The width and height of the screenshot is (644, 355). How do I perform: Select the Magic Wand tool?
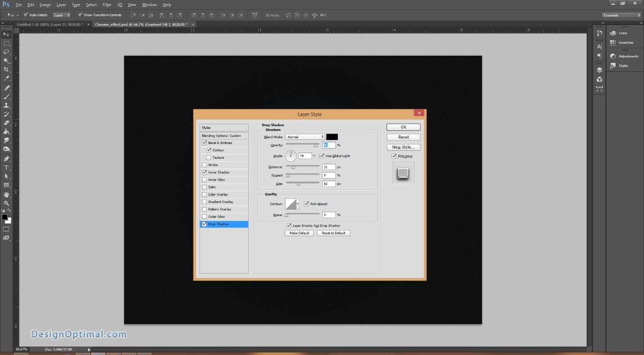point(6,61)
